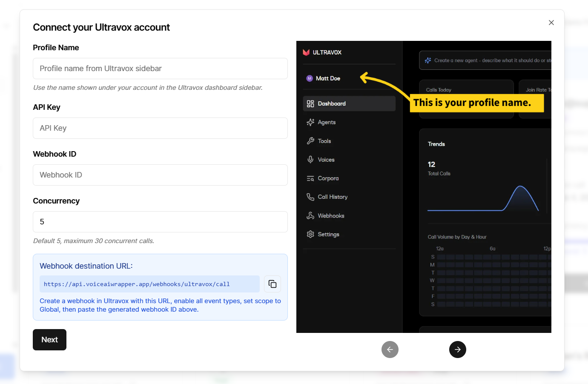
Task: Click the Matt Doe profile name in the preview
Action: (328, 78)
